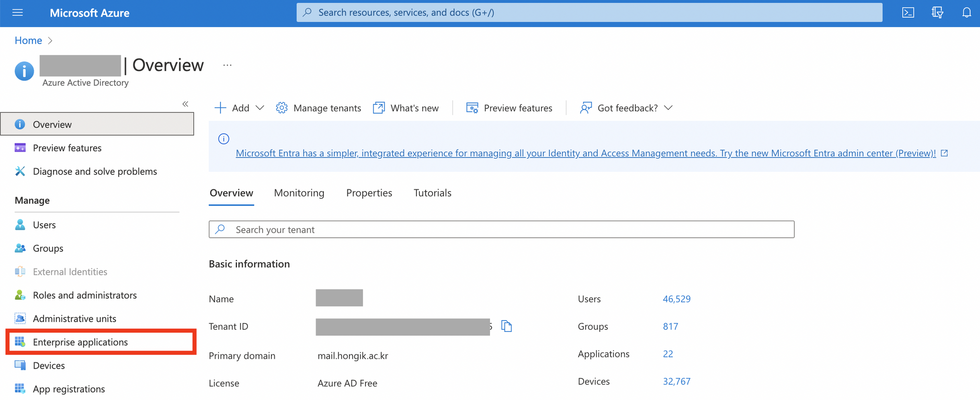Click the Manage tenants gear icon
The height and width of the screenshot is (400, 980).
pos(282,108)
